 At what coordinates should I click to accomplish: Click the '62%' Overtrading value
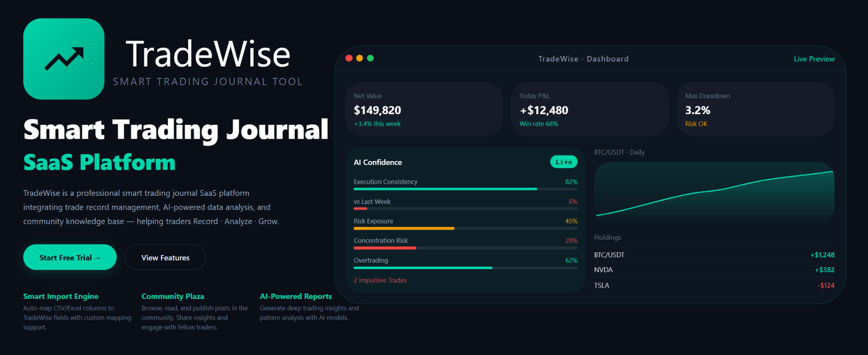tap(571, 260)
